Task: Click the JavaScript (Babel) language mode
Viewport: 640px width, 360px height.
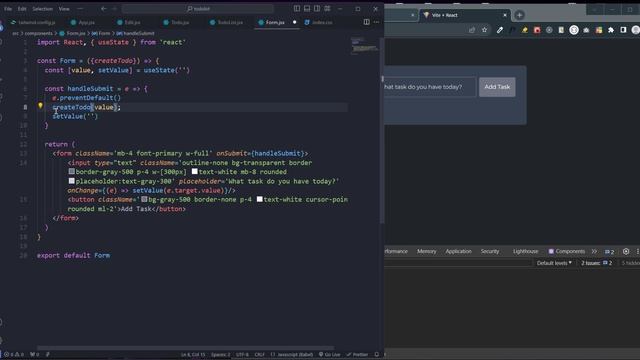Action: coord(292,354)
